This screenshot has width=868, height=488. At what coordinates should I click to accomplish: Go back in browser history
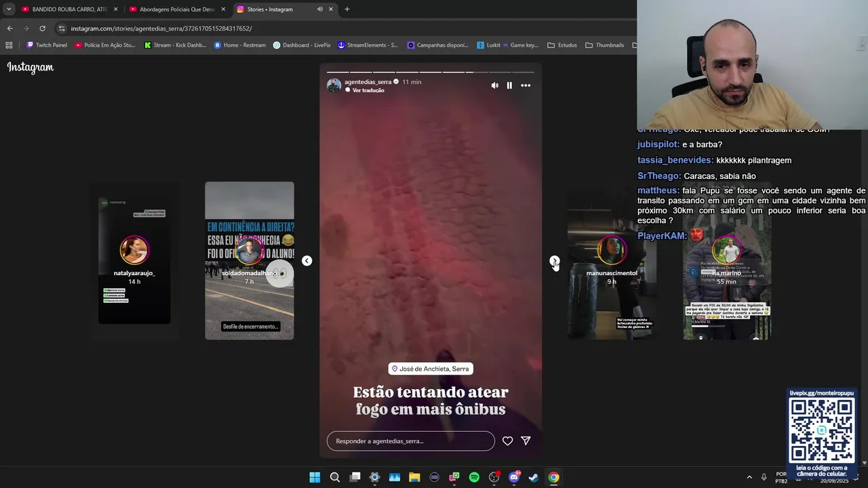[9, 28]
